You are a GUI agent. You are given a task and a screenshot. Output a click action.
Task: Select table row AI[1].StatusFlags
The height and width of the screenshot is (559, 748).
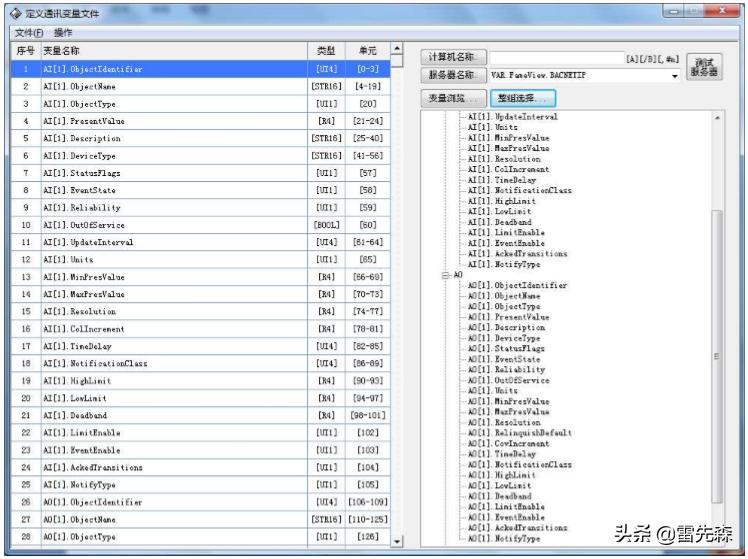pos(200,173)
